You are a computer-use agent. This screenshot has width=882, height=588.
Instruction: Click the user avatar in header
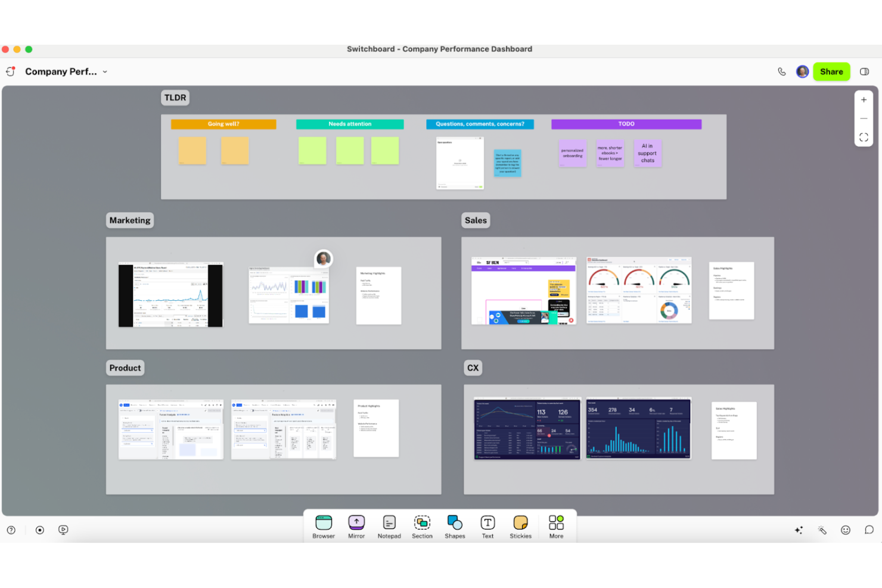click(x=803, y=71)
